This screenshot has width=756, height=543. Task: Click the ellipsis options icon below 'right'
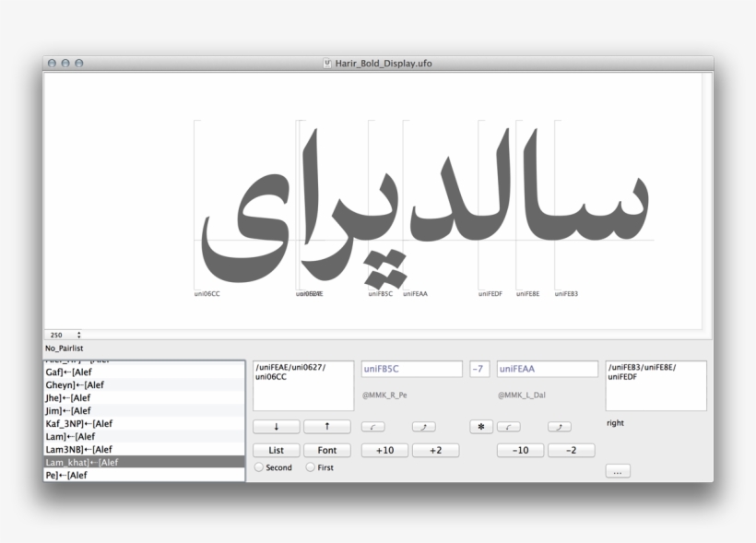(x=617, y=470)
